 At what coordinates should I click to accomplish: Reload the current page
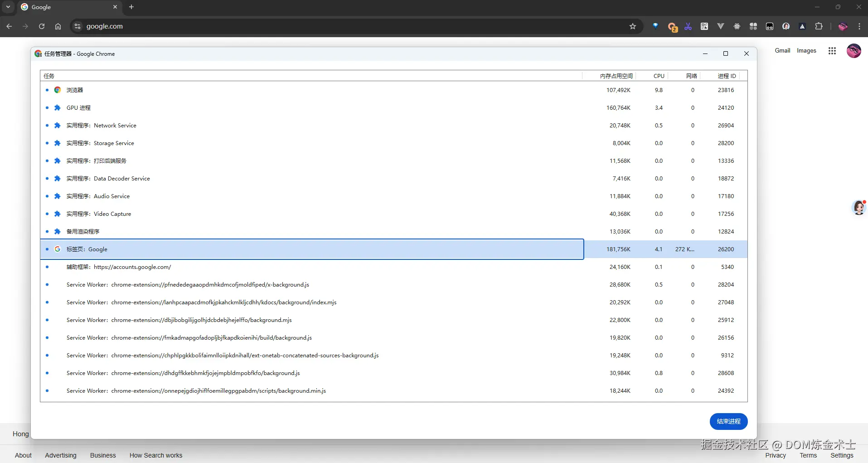click(42, 26)
